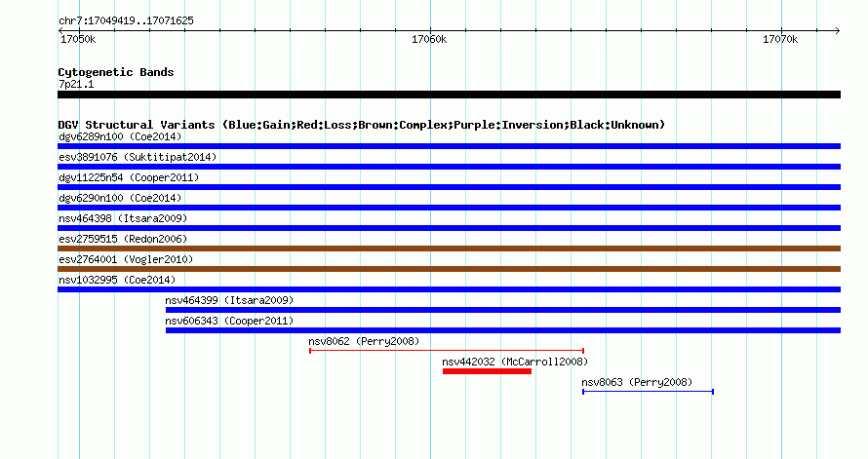Select the thick red nsv442032 loss bar
This screenshot has width=868, height=459.
[x=487, y=371]
